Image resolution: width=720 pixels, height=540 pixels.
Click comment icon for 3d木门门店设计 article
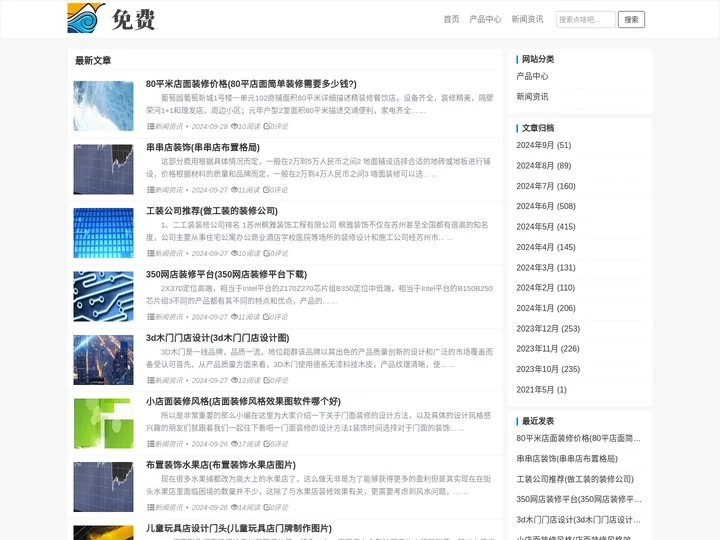[266, 380]
